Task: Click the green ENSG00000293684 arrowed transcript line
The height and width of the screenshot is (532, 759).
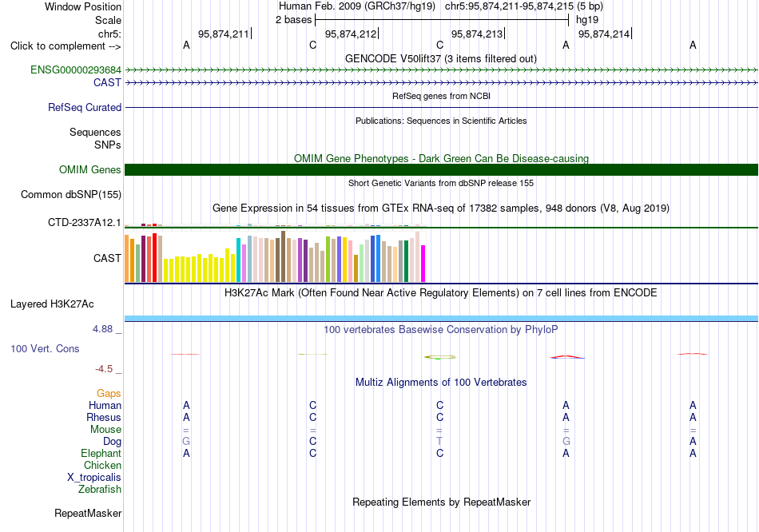Action: click(441, 70)
